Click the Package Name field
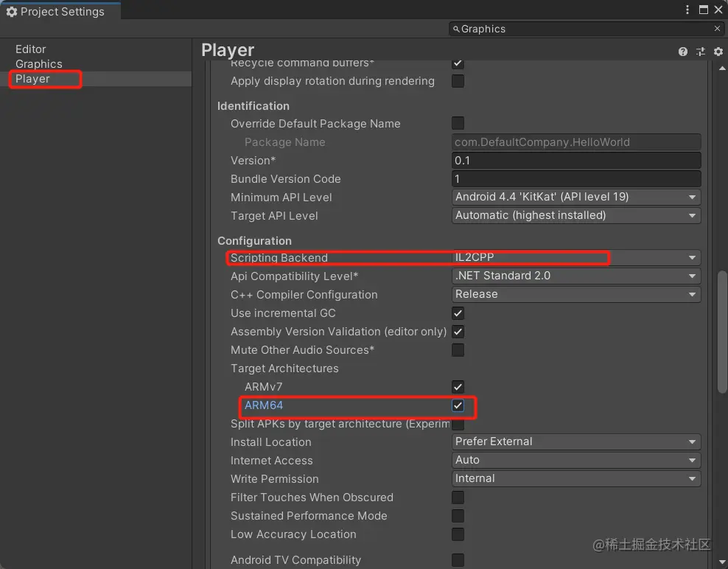Image resolution: width=728 pixels, height=569 pixels. tap(576, 142)
